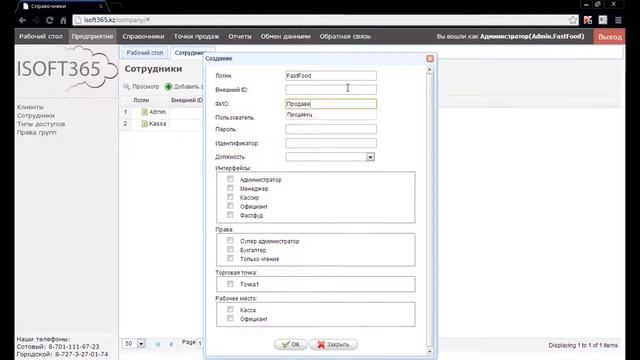Click the red extension icon in browser toolbar

(588, 20)
